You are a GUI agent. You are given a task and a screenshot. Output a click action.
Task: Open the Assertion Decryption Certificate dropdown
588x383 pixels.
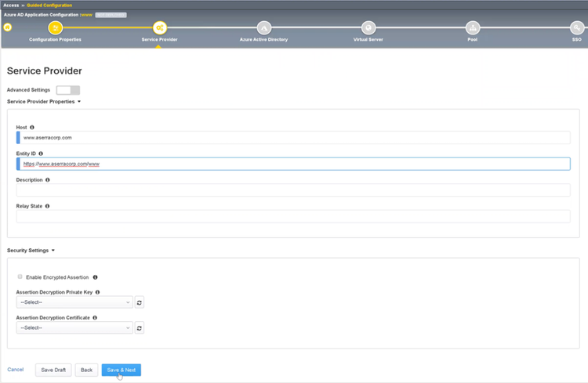click(x=74, y=328)
